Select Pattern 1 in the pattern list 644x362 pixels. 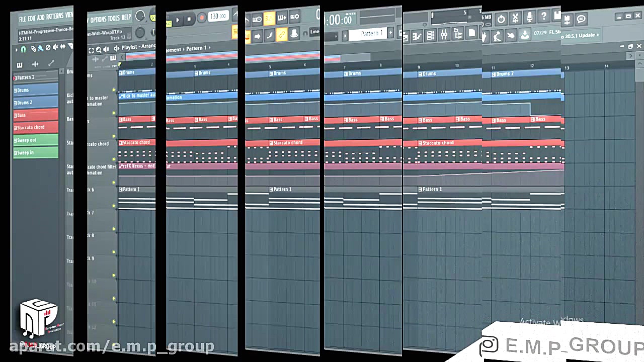pyautogui.click(x=35, y=77)
